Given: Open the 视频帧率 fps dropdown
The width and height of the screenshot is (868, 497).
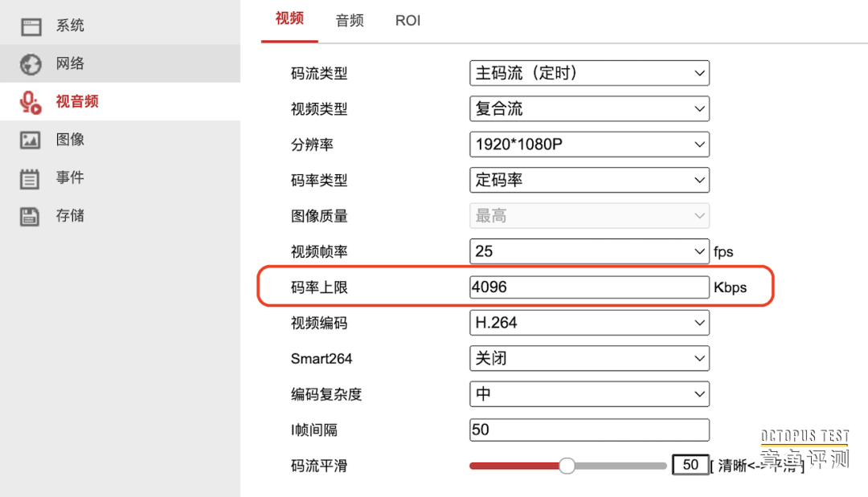Looking at the screenshot, I should [x=589, y=251].
